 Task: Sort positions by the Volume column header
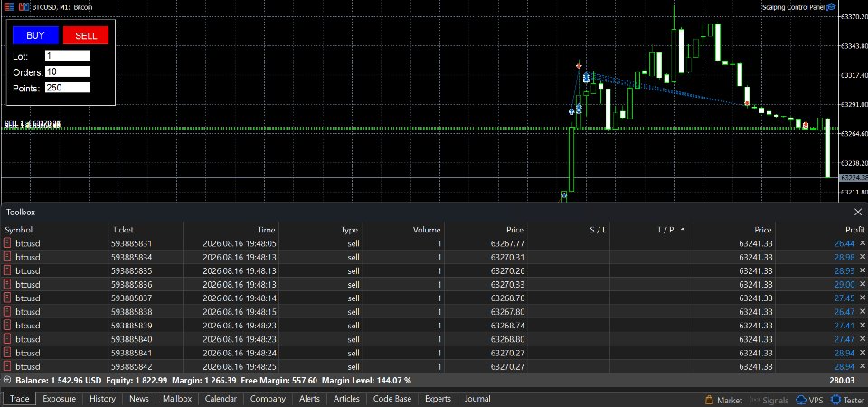point(427,230)
